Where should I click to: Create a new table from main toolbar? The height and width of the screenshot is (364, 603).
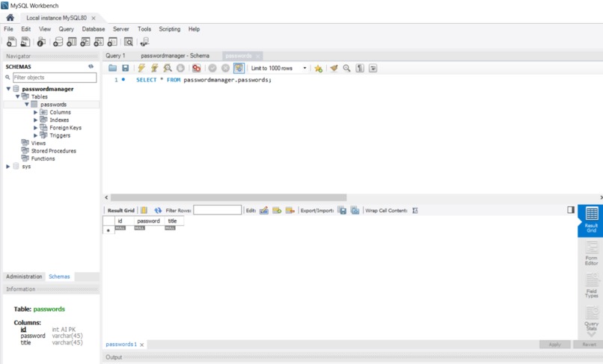72,42
